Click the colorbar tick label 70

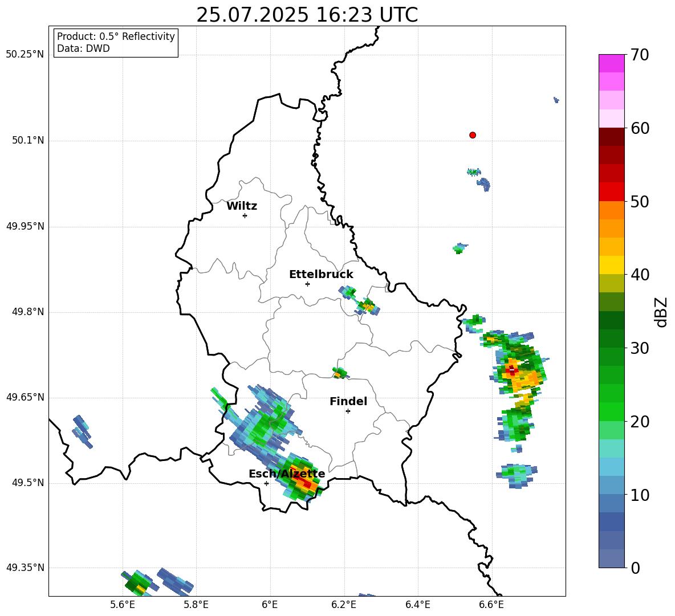coord(640,55)
